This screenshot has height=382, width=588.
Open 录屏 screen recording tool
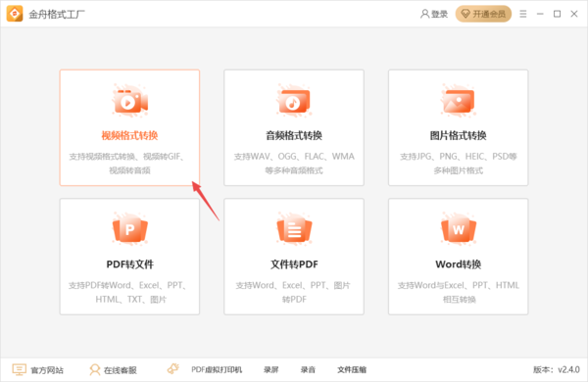pyautogui.click(x=271, y=369)
